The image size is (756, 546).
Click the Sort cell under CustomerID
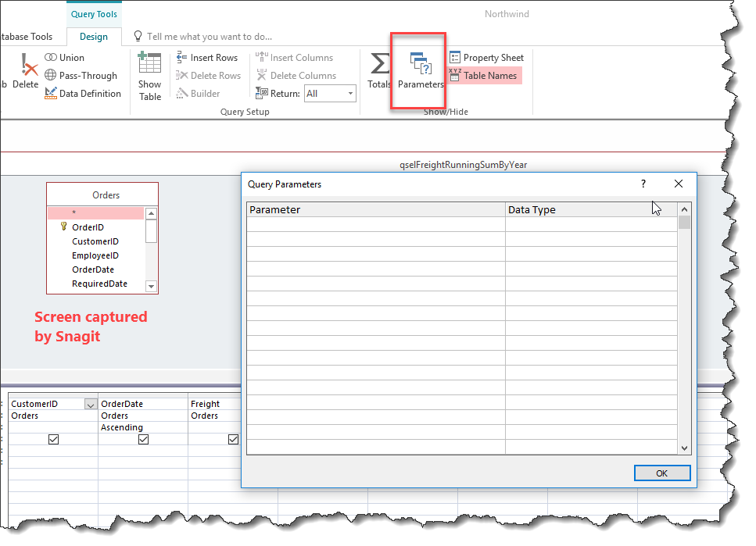point(53,427)
